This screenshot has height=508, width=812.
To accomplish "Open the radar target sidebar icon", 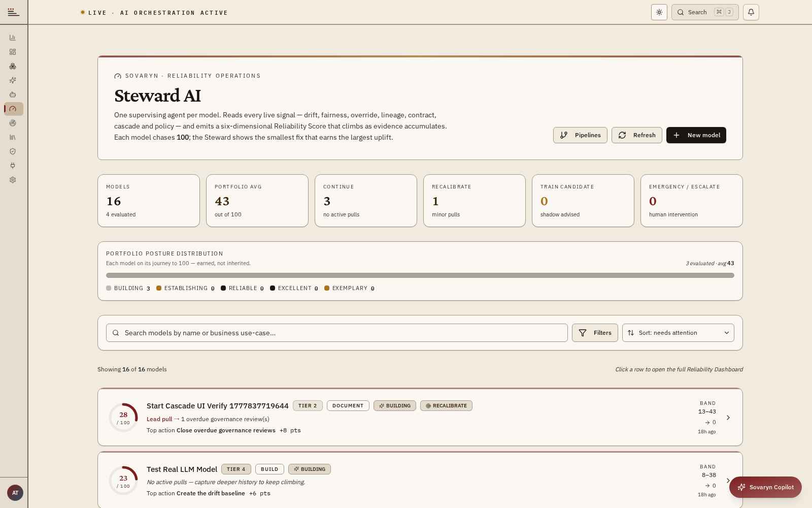I will 13,123.
